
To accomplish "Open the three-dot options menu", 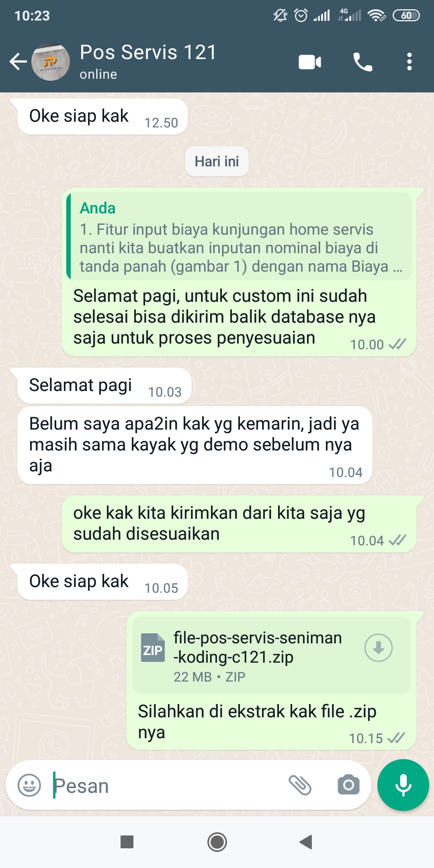I will pos(409,62).
